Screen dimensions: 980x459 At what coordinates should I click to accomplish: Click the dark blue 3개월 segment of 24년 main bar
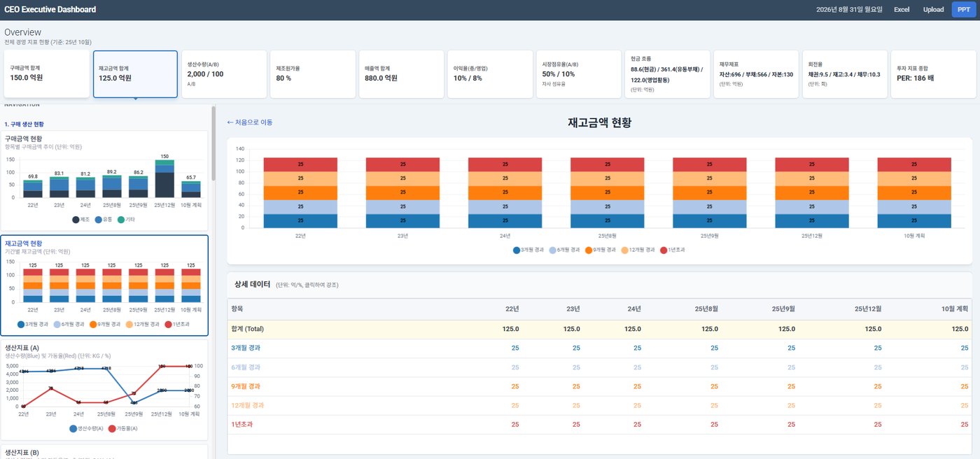(505, 221)
